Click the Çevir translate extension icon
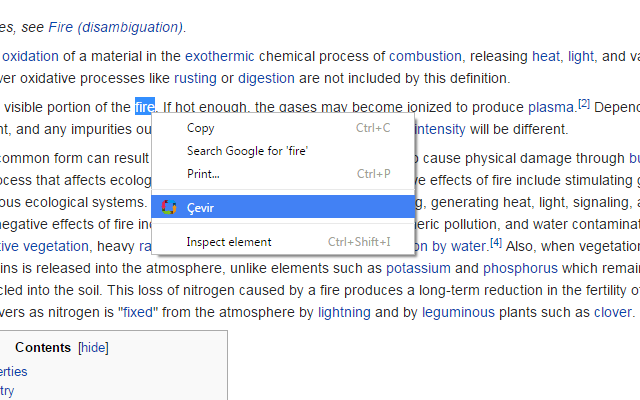The image size is (640, 400). pyautogui.click(x=168, y=207)
